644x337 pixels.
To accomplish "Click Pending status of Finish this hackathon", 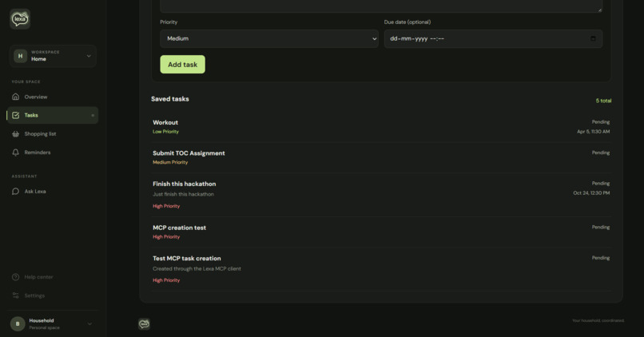I will pyautogui.click(x=601, y=184).
